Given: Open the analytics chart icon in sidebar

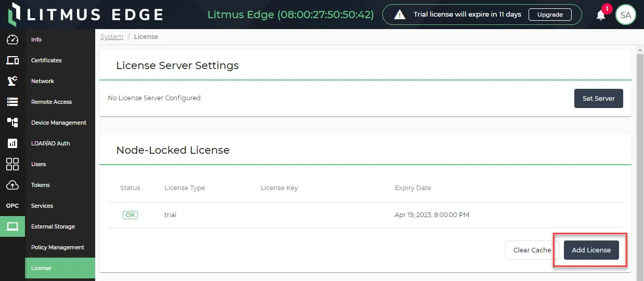Looking at the screenshot, I should (12, 143).
